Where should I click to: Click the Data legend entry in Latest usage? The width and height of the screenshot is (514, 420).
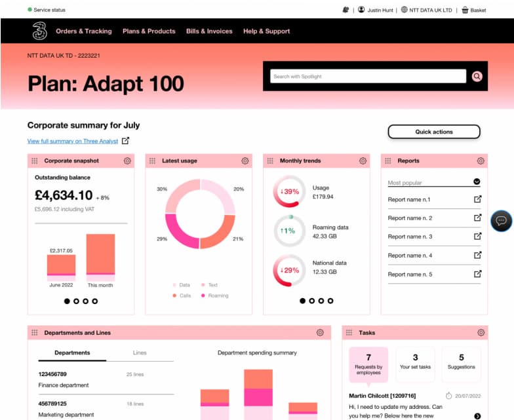(181, 284)
